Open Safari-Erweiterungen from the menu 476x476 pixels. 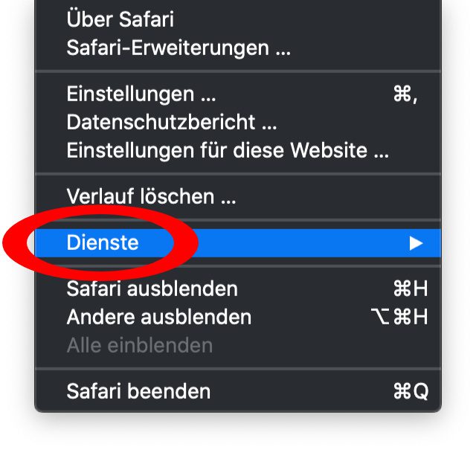coord(178,48)
